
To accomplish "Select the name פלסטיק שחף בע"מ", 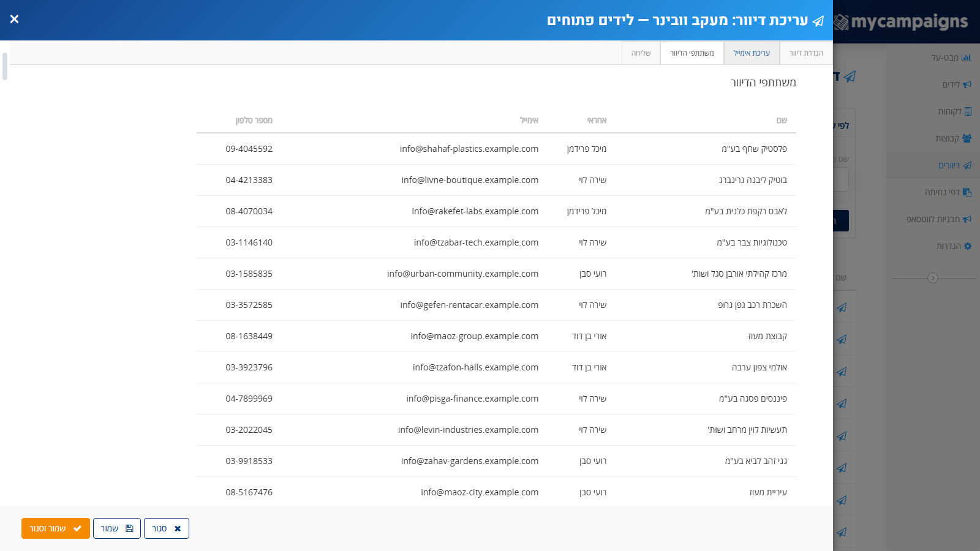I will [x=754, y=149].
